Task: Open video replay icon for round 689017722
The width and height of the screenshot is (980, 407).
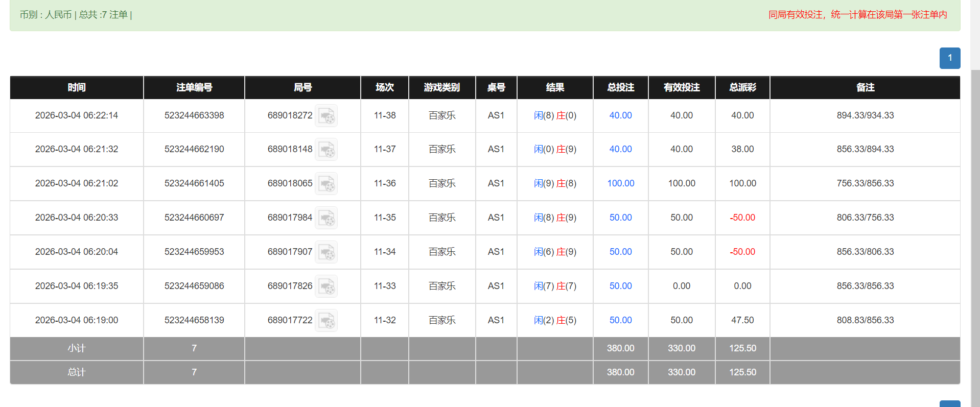Action: click(x=326, y=320)
